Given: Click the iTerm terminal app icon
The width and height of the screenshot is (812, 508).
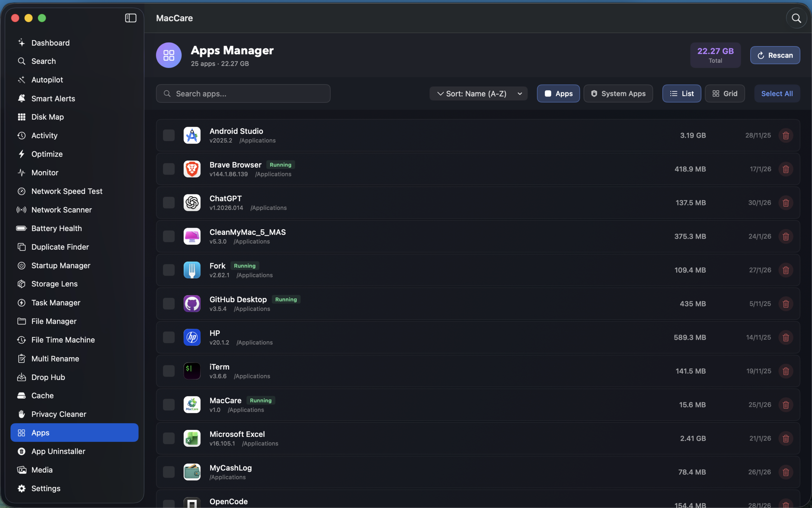Looking at the screenshot, I should pos(192,371).
